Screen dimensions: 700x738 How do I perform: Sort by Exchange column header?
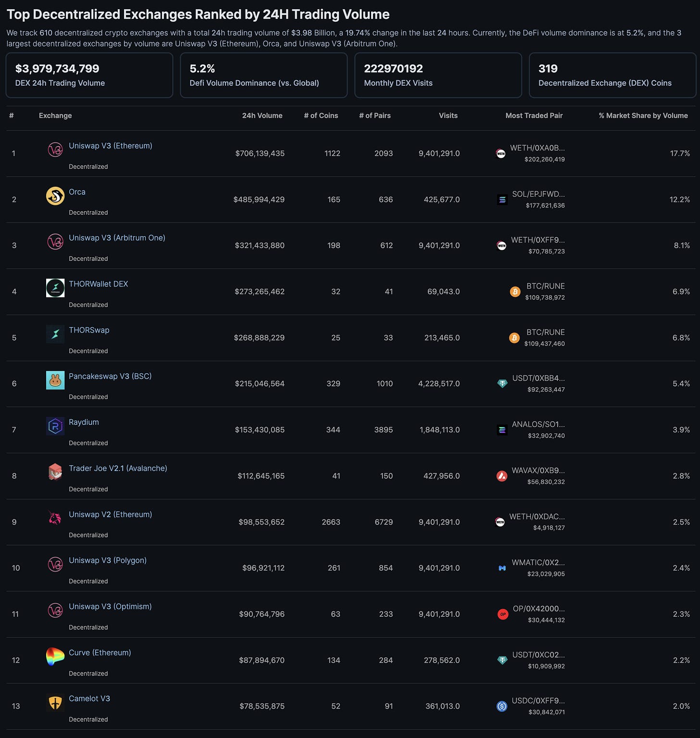pyautogui.click(x=55, y=115)
